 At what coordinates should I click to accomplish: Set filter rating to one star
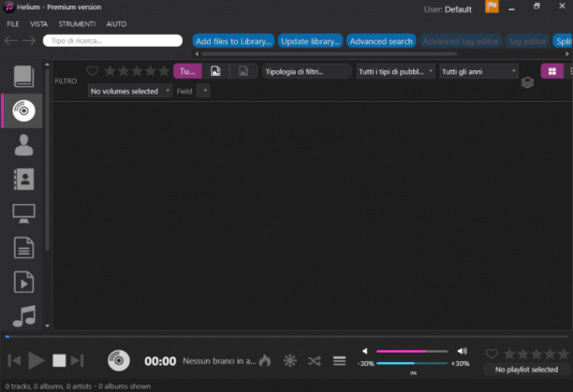110,71
